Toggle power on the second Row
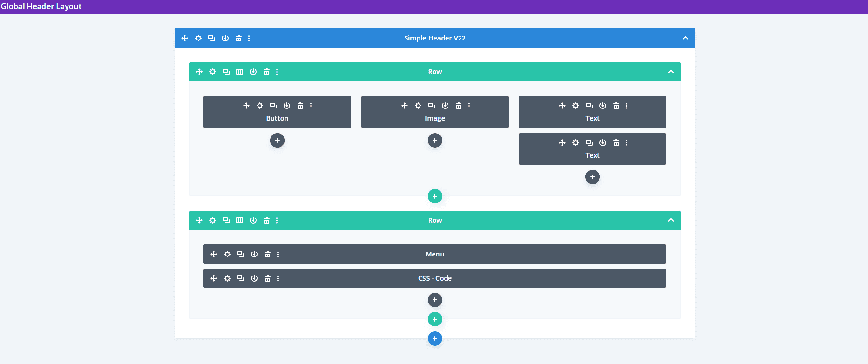The height and width of the screenshot is (364, 868). (x=253, y=220)
